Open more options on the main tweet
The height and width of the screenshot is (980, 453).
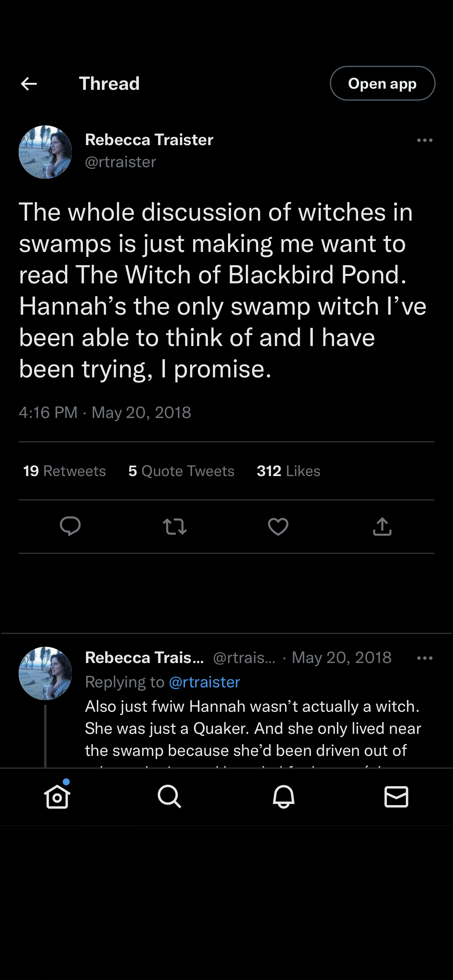point(424,140)
